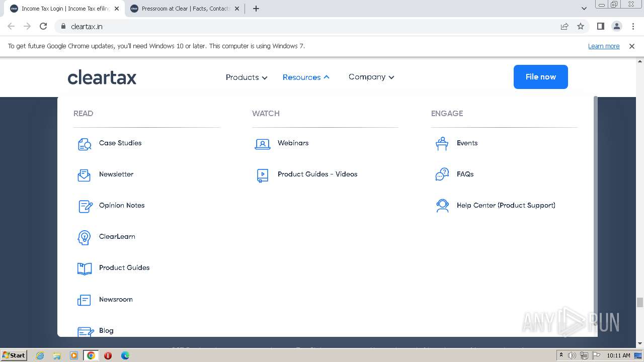Click the Newsletter envelope icon
Viewport: 644px width, 362px height.
coord(84,175)
